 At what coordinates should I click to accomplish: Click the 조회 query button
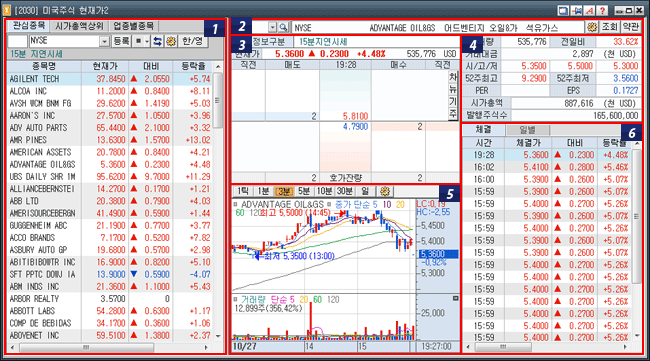click(x=609, y=27)
